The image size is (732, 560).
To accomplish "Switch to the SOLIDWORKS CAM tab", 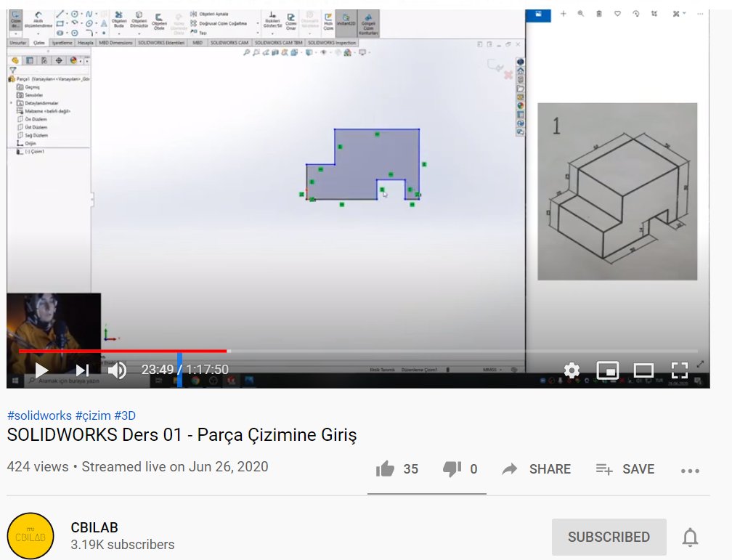I will (x=229, y=43).
